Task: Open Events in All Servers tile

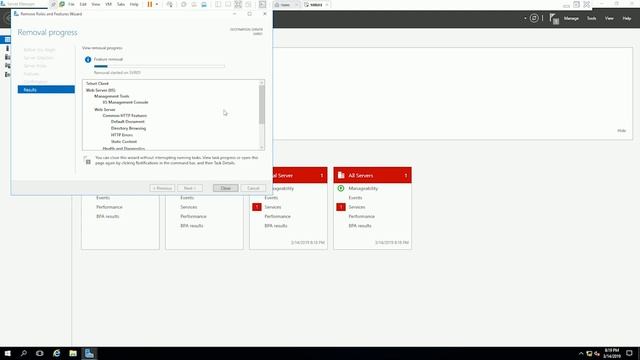Action: pyautogui.click(x=355, y=198)
